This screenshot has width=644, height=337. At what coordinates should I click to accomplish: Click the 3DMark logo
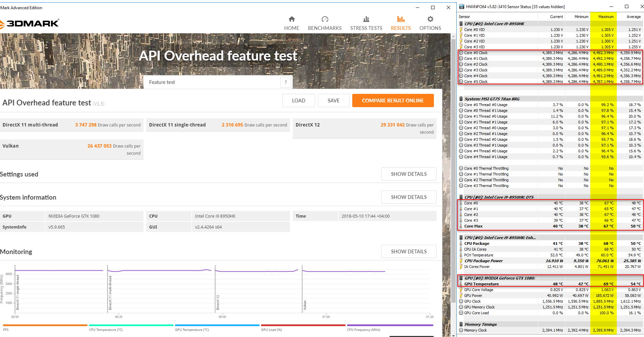30,23
